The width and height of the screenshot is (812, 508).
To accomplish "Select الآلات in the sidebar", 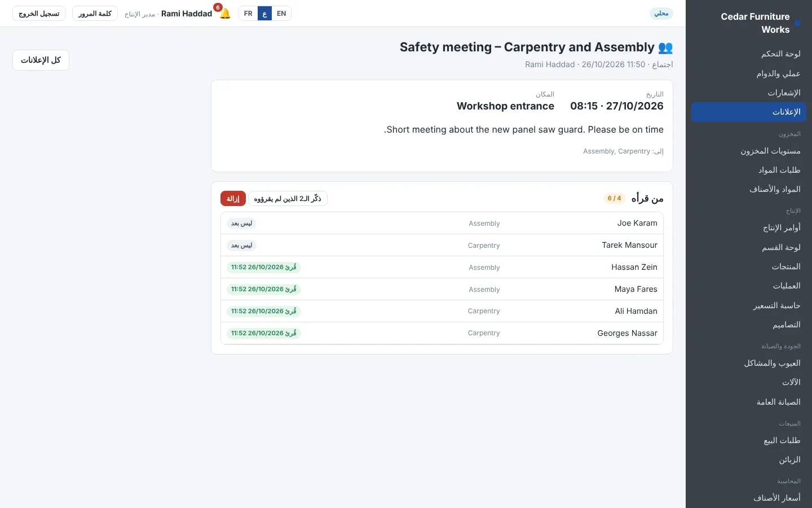I will (x=748, y=382).
